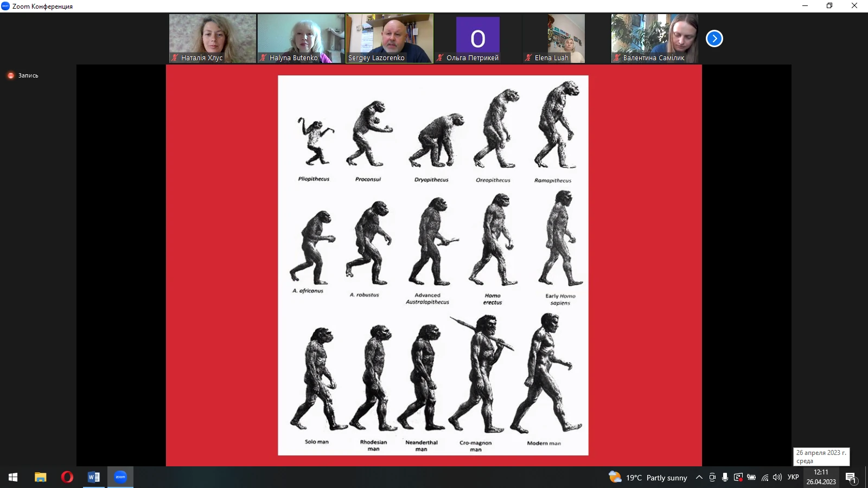Open Opera browser from taskbar
This screenshot has height=488, width=868.
67,477
